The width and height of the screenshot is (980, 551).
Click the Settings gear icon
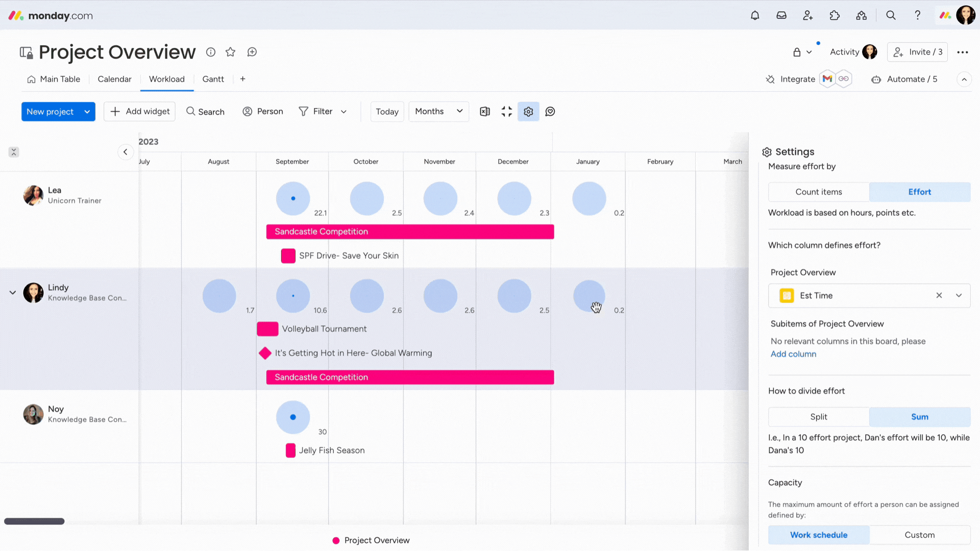[x=529, y=112]
